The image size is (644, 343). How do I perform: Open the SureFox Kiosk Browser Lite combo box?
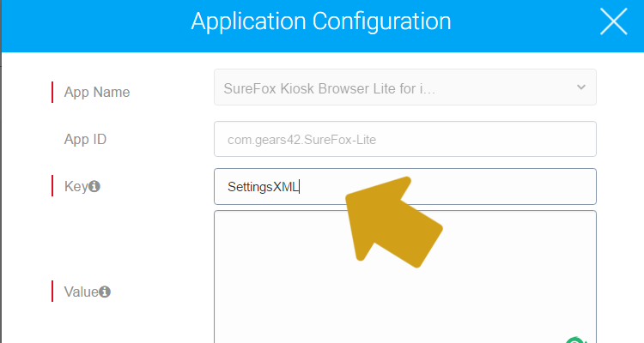386,87
